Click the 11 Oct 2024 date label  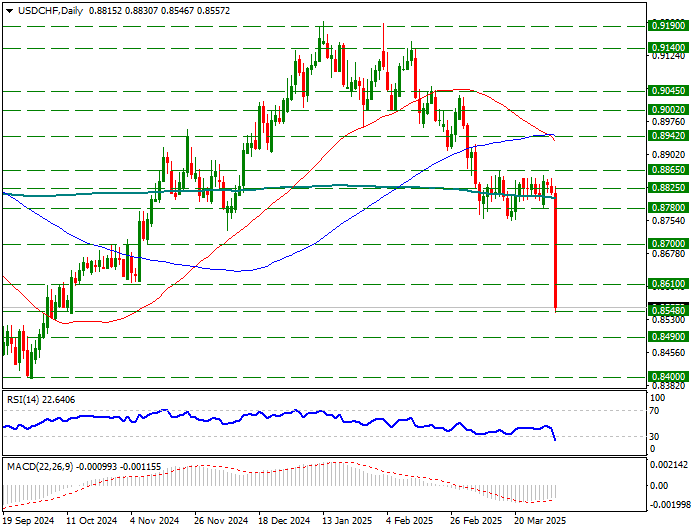pyautogui.click(x=92, y=521)
